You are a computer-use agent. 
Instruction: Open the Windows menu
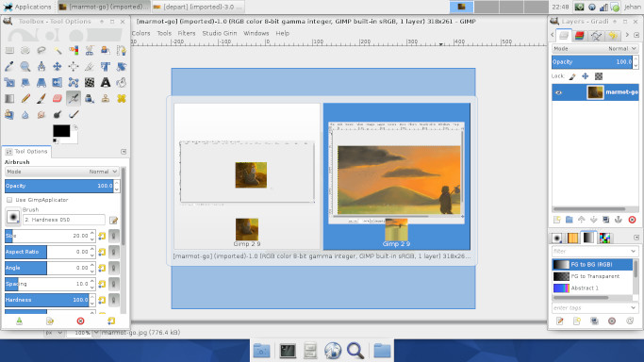[256, 33]
